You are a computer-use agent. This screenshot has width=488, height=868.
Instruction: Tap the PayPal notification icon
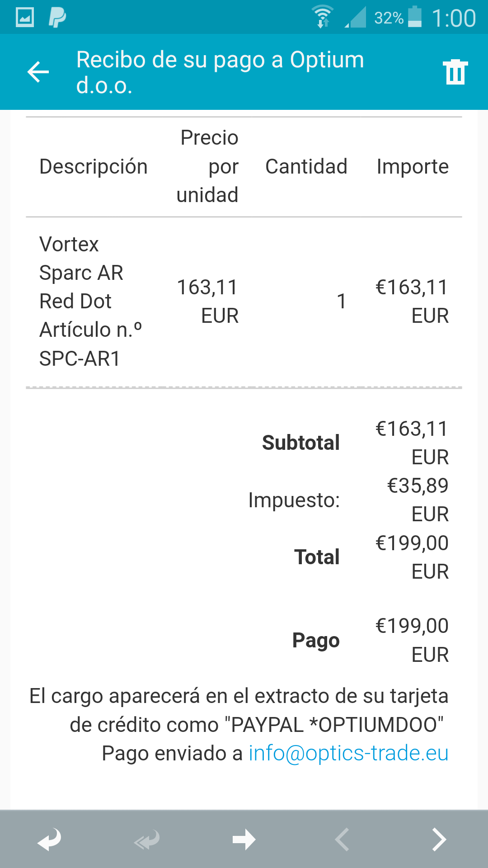[x=57, y=18]
